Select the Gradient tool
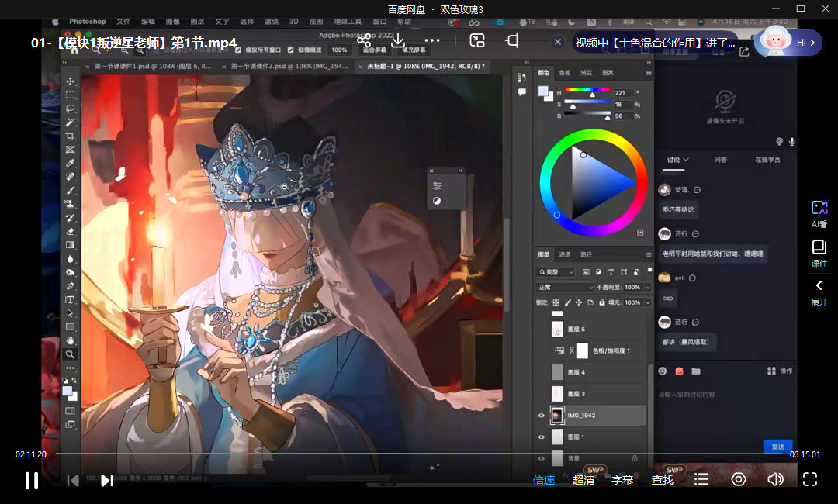Image resolution: width=838 pixels, height=504 pixels. (70, 245)
